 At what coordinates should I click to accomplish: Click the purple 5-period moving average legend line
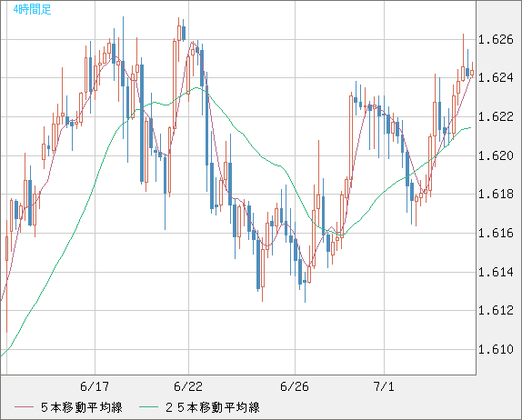(24, 407)
